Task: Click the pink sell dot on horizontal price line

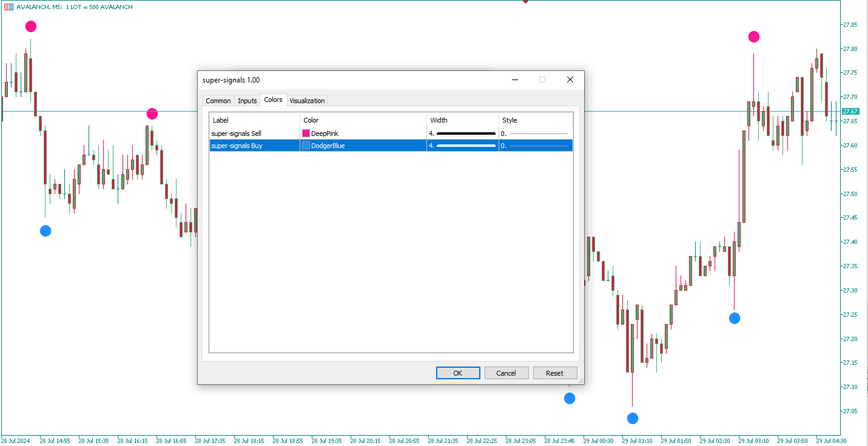Action: pyautogui.click(x=152, y=114)
